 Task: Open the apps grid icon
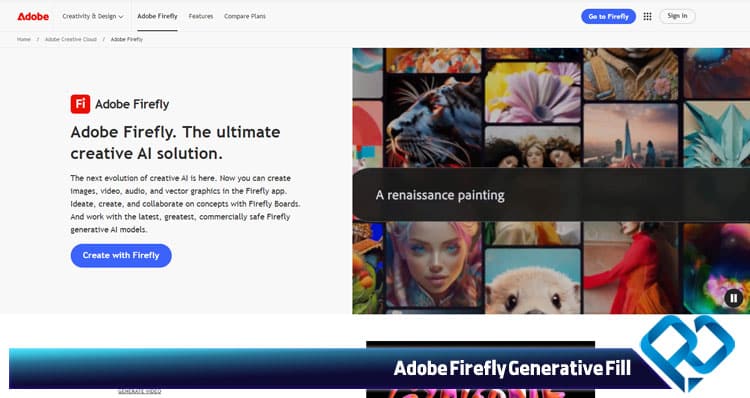tap(647, 16)
